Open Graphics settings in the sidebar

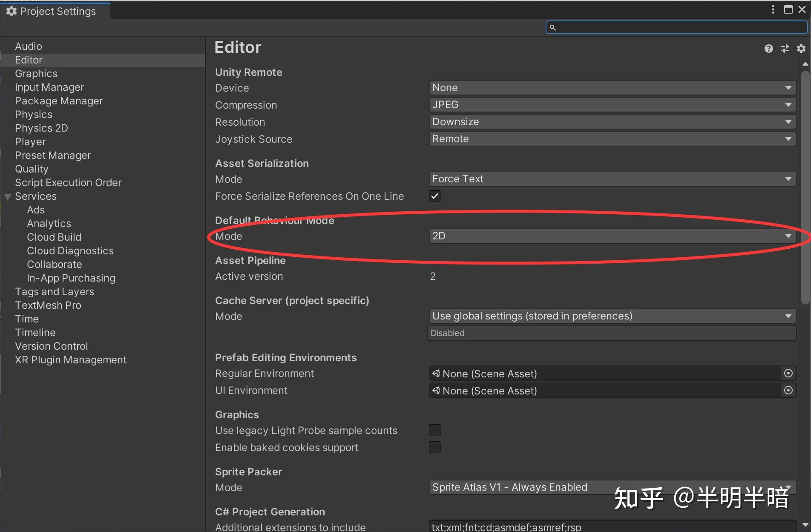tap(36, 74)
